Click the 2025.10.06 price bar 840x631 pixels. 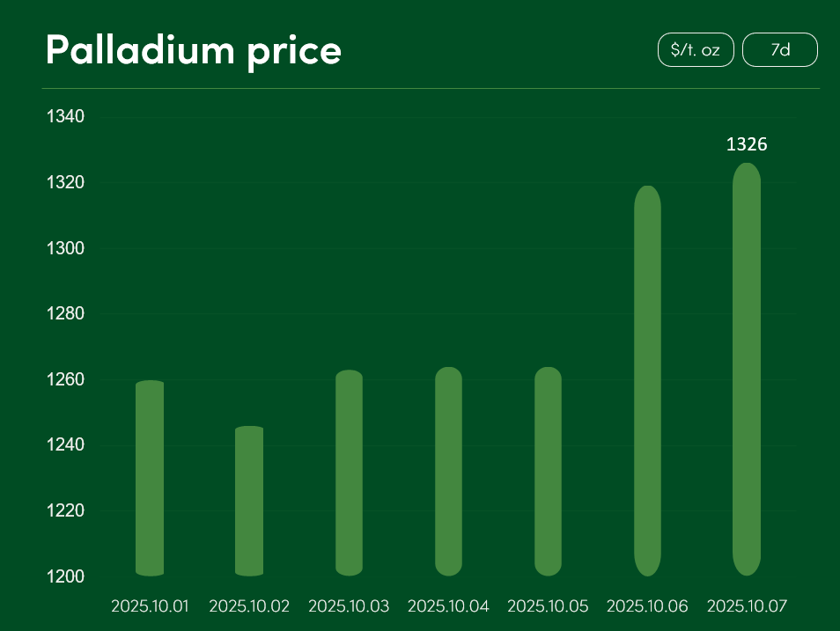(647, 381)
